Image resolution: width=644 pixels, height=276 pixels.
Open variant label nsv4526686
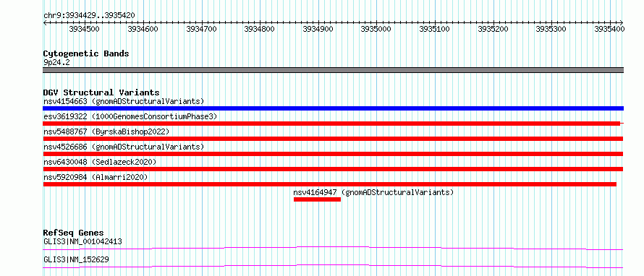(124, 147)
